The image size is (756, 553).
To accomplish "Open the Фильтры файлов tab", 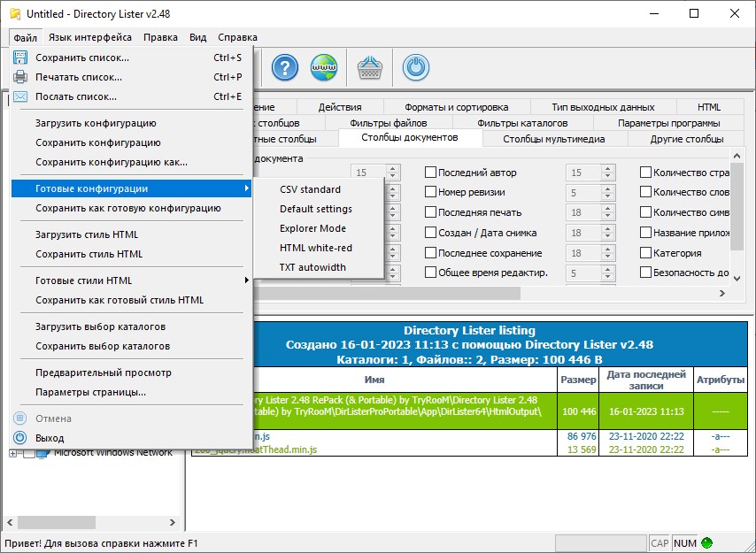I will (389, 123).
